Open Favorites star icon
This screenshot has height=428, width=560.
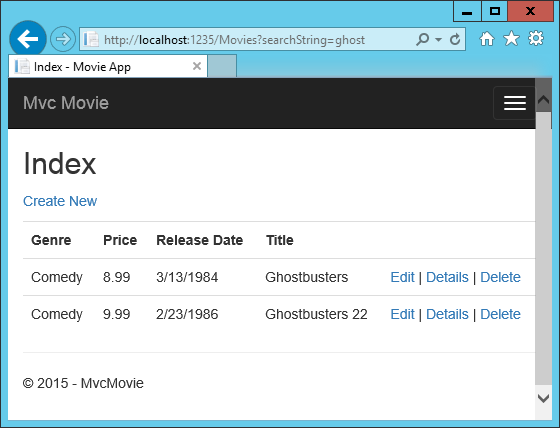[x=511, y=39]
